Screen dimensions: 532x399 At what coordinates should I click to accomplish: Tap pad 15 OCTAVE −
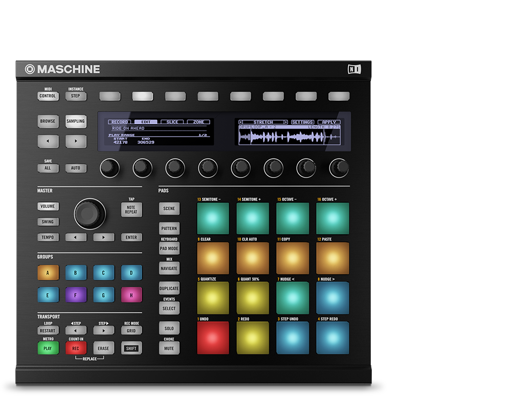[x=293, y=218]
